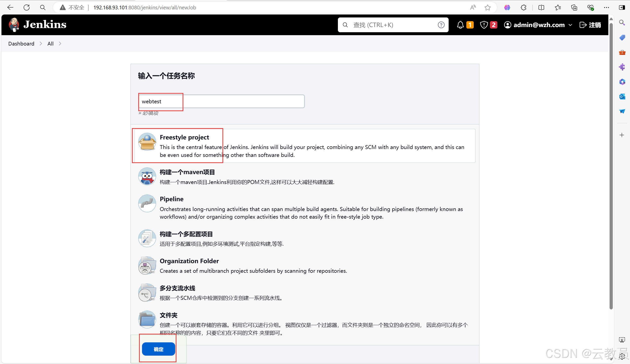The width and height of the screenshot is (630, 364).
Task: Open the read aloud icon
Action: (473, 7)
